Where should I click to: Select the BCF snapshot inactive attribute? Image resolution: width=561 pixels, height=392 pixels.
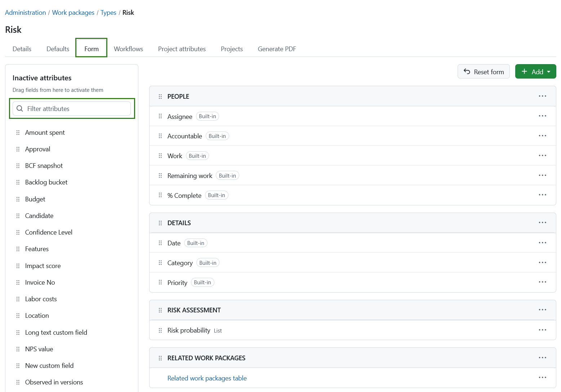click(44, 166)
